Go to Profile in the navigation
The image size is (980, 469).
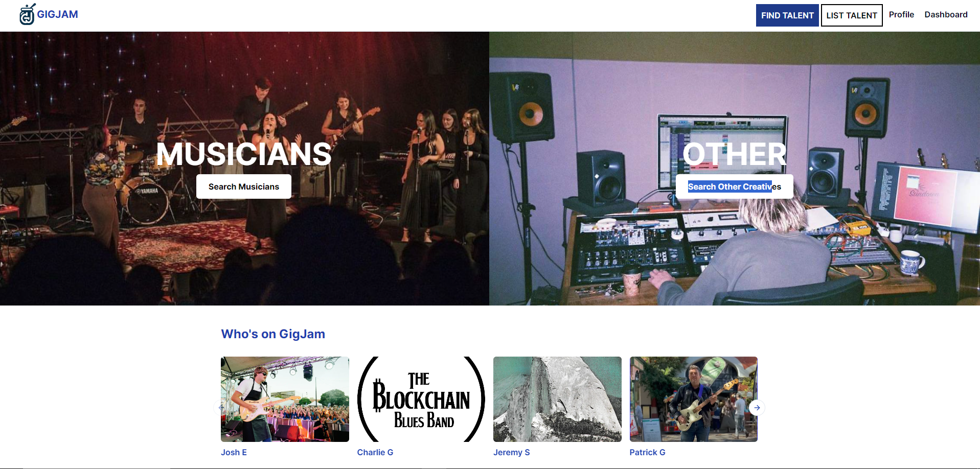901,14
